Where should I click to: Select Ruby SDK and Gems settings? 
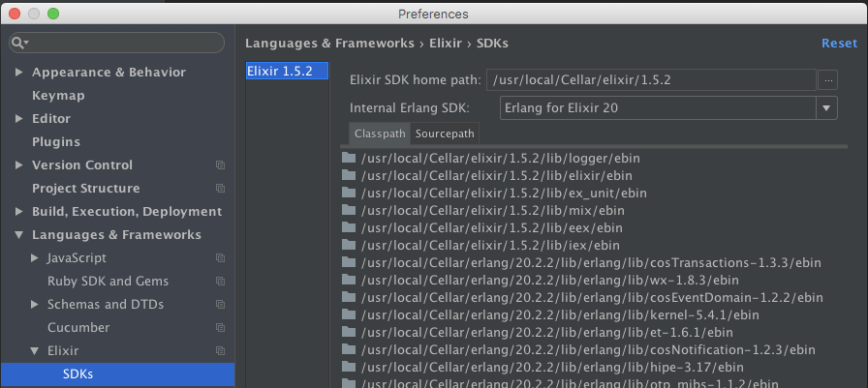(108, 282)
